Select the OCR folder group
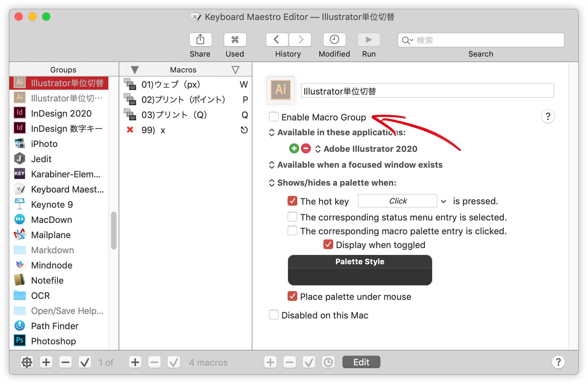This screenshot has height=384, width=588. tap(59, 295)
